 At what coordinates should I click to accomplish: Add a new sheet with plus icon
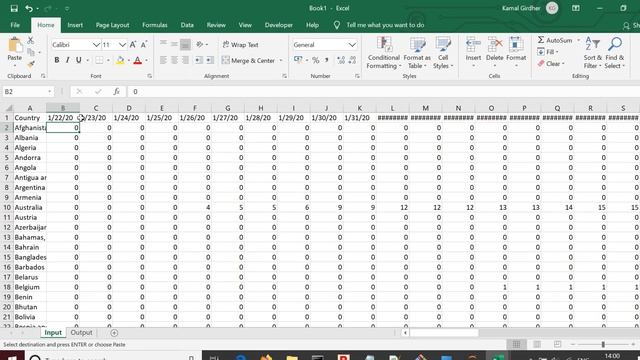point(114,333)
